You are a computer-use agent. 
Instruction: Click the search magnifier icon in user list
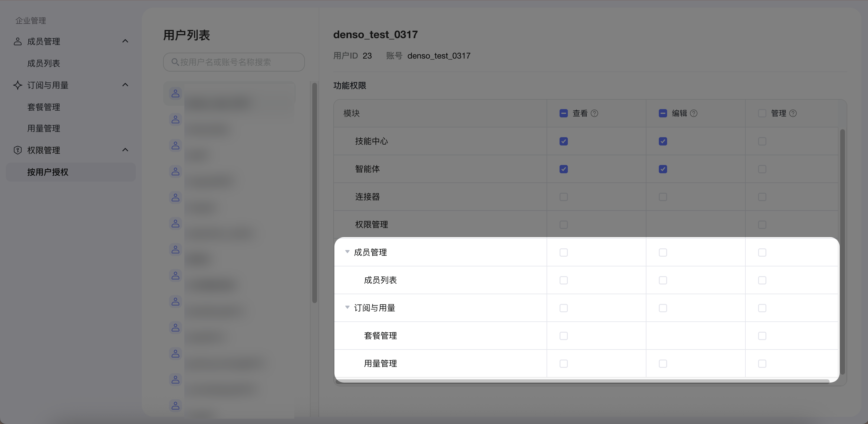click(175, 62)
